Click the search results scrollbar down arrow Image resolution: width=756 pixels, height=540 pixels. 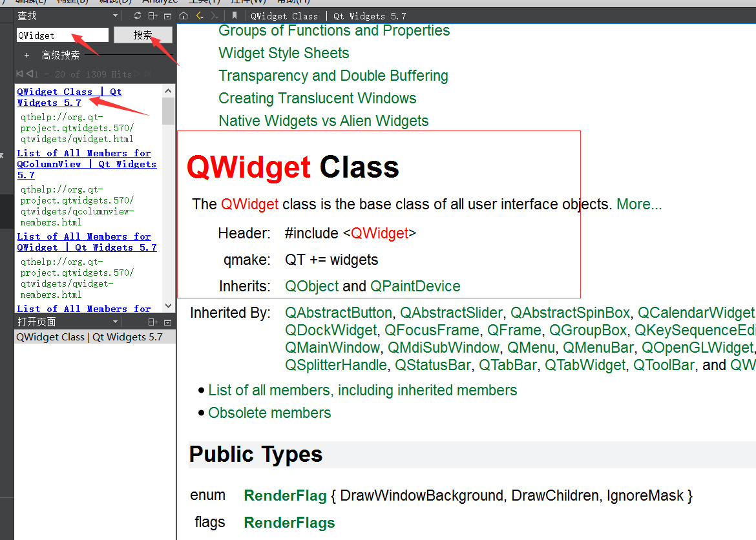click(x=169, y=306)
